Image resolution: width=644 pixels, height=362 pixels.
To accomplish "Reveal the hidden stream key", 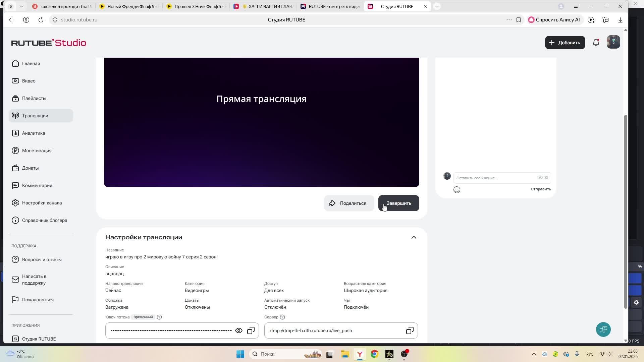I will pyautogui.click(x=239, y=330).
